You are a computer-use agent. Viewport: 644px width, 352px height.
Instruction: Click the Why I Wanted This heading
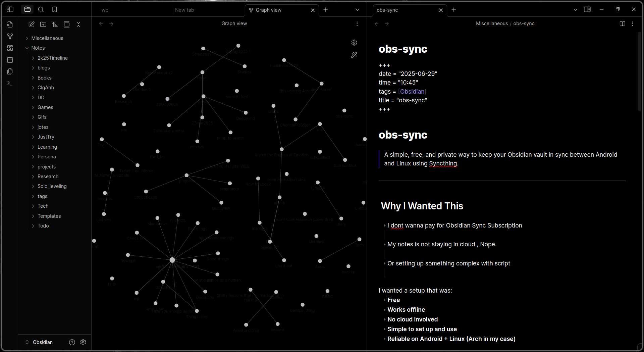pyautogui.click(x=422, y=206)
